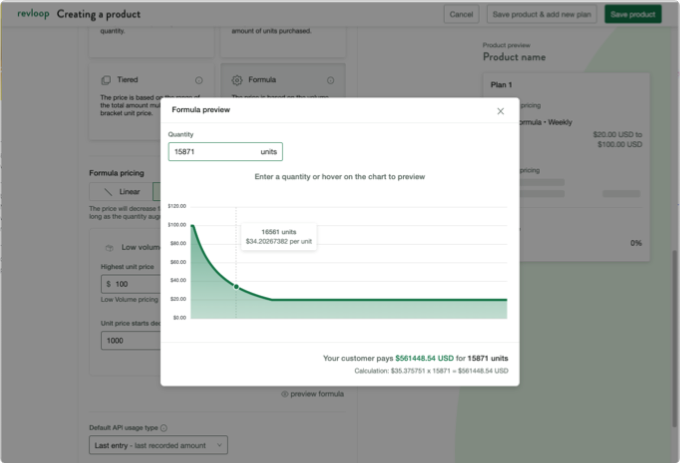Viewport: 680px width, 463px height.
Task: Click the Linear formula line icon
Action: tap(107, 190)
